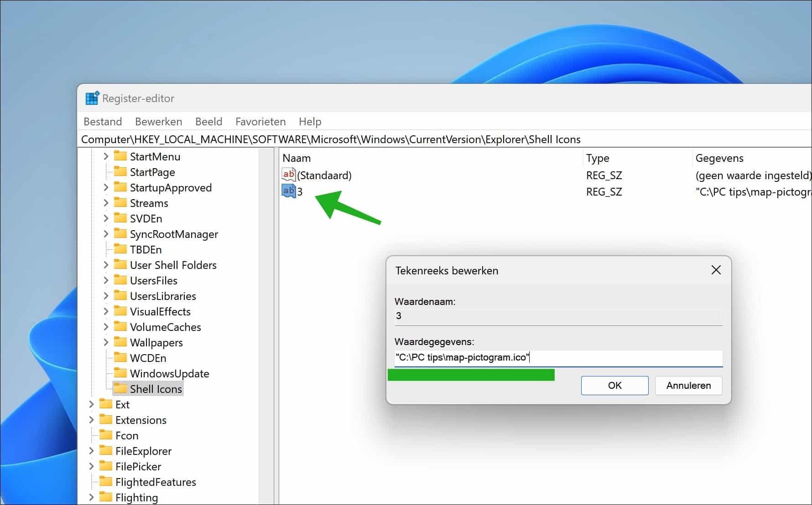This screenshot has height=505, width=812.
Task: Click the Annuleren button
Action: pos(688,385)
